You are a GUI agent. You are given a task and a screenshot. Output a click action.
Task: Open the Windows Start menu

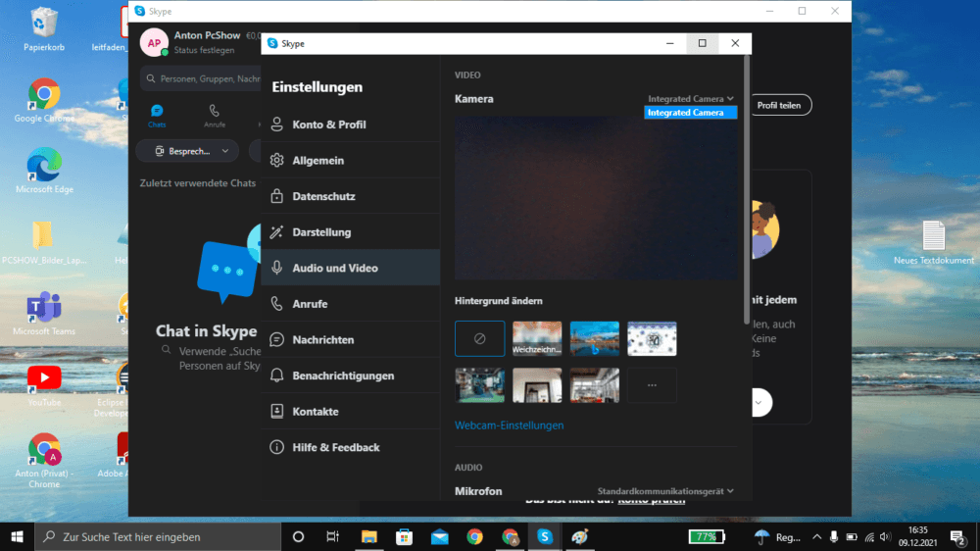tap(17, 536)
